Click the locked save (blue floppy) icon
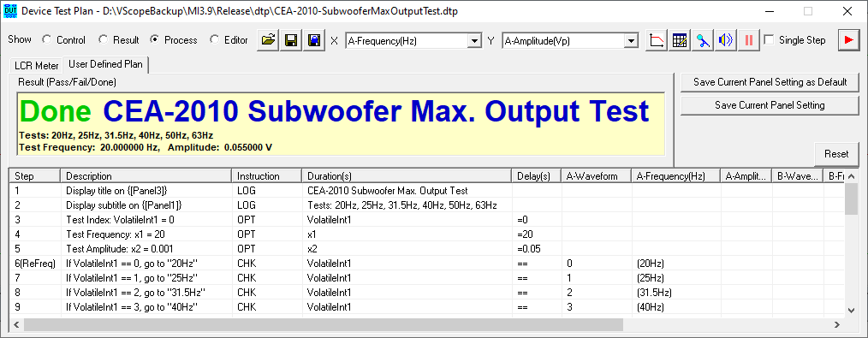 [314, 40]
